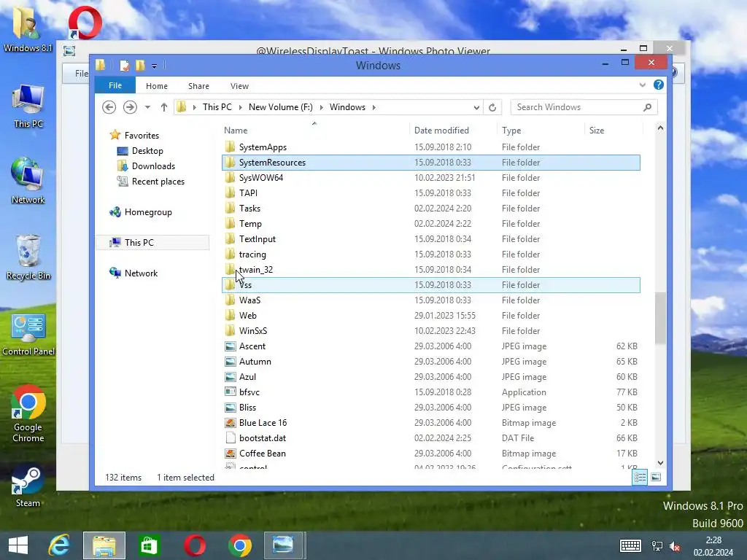
Task: Switch to large icons view layout
Action: 656,477
